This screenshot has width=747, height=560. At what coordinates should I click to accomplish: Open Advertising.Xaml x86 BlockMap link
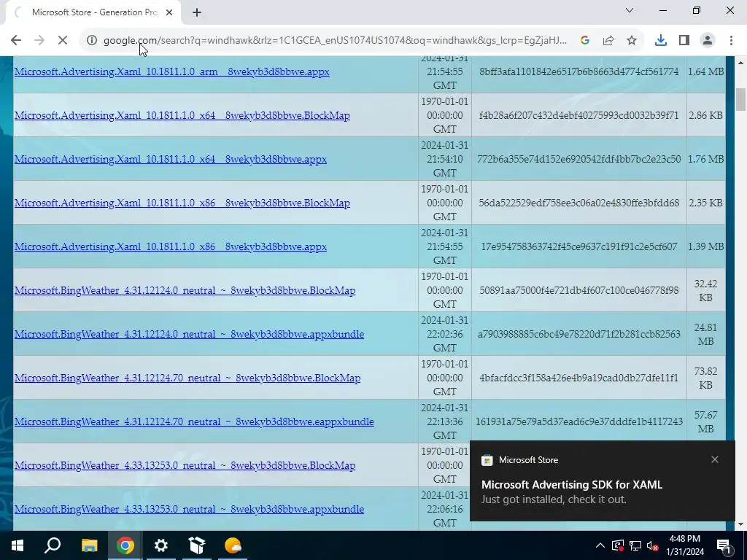pos(182,203)
